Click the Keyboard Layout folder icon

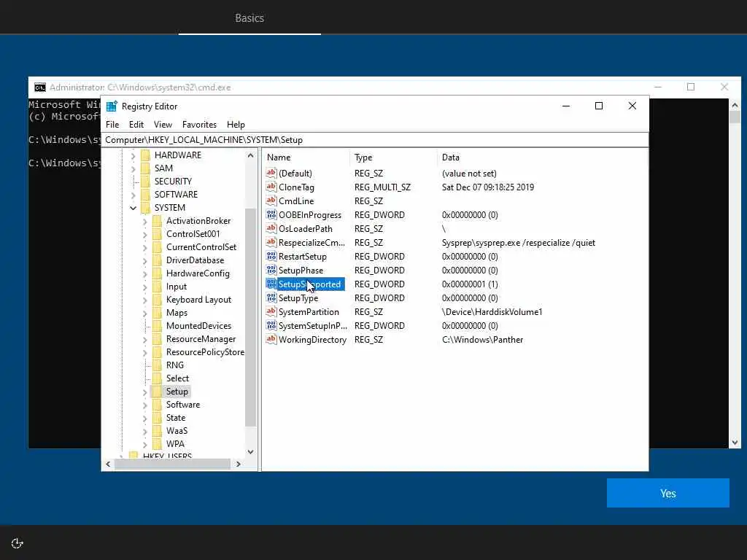click(x=158, y=300)
